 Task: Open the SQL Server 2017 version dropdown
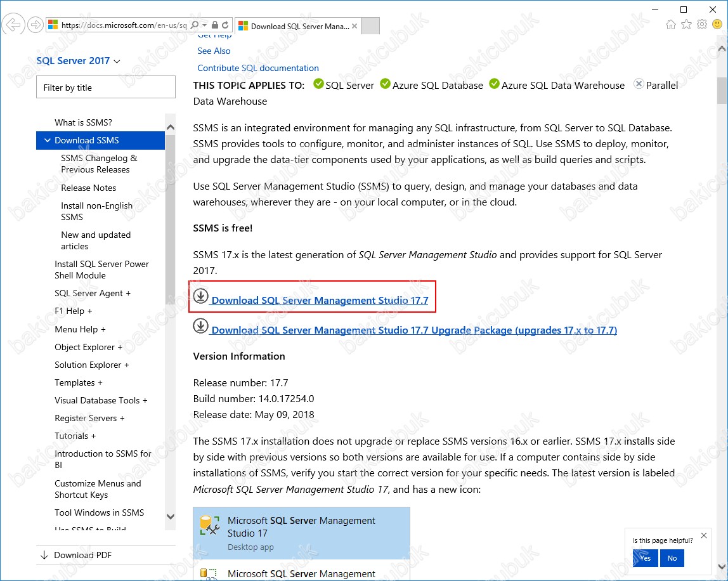[x=78, y=61]
